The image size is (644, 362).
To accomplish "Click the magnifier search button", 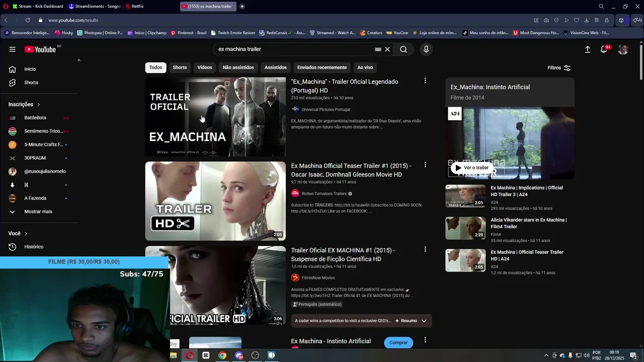I will pos(404,49).
